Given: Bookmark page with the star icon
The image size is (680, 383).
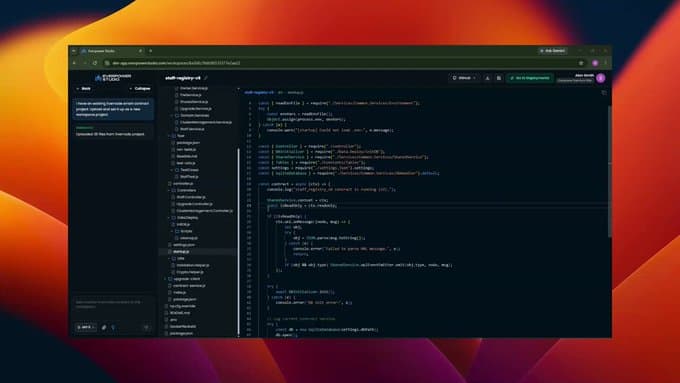Looking at the screenshot, I should (581, 63).
